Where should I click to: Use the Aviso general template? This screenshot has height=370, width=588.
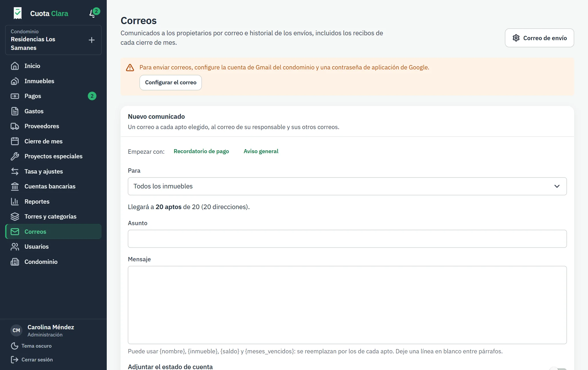(261, 151)
